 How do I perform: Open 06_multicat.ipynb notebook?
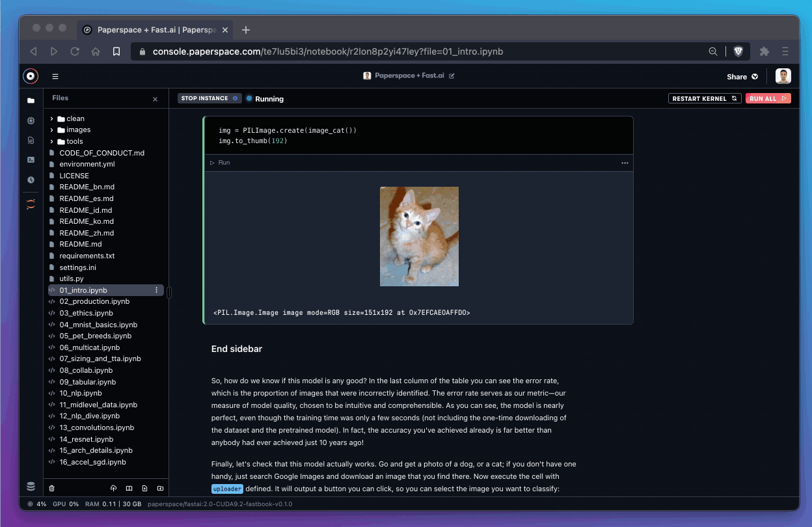pyautogui.click(x=89, y=347)
